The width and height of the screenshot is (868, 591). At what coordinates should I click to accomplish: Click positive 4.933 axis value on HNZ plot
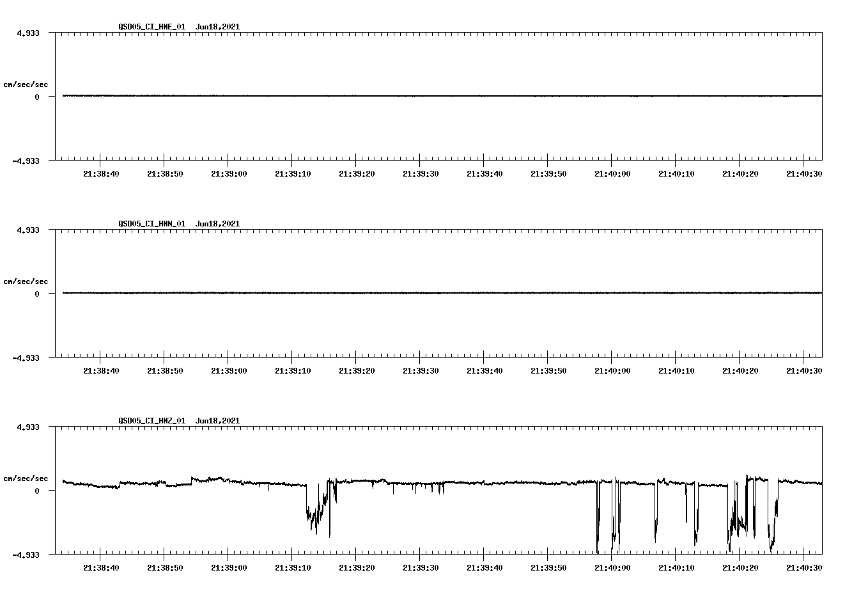[28, 427]
